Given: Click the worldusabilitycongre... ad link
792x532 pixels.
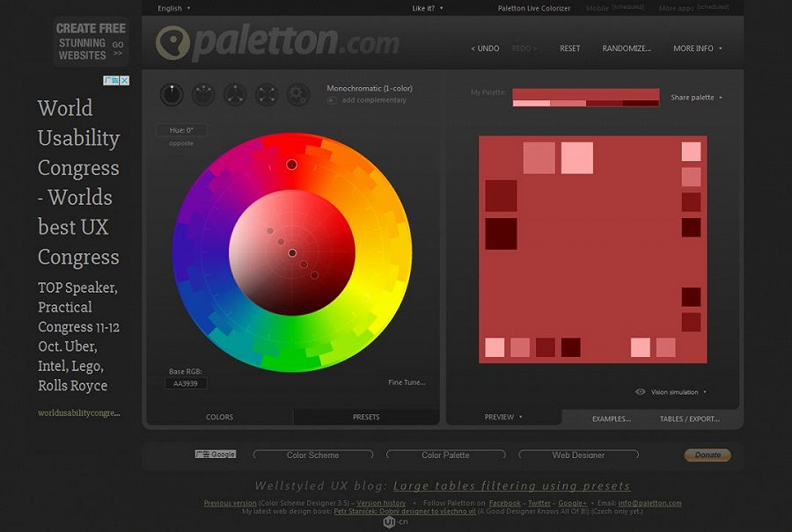Looking at the screenshot, I should point(79,413).
